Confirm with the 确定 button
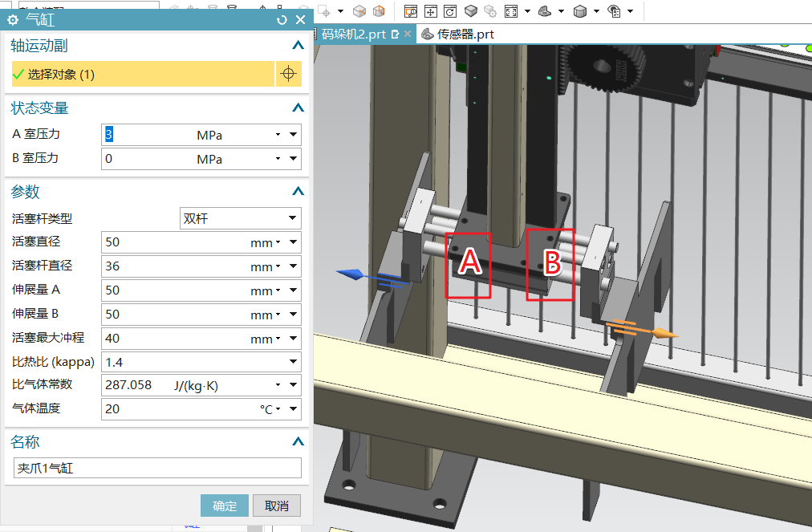The image size is (812, 532). click(x=225, y=506)
